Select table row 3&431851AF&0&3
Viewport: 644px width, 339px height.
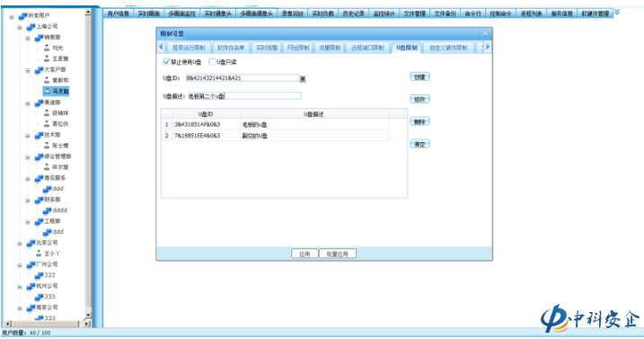click(275, 124)
